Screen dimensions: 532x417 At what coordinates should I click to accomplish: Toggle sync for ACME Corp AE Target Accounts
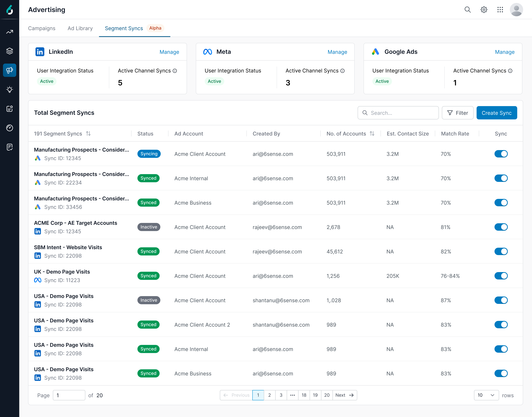501,227
